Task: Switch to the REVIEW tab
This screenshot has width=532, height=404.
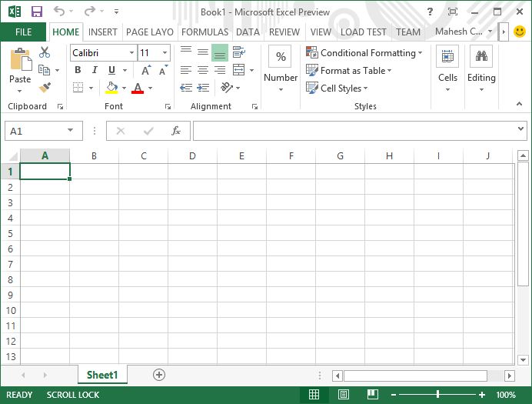Action: click(x=284, y=32)
